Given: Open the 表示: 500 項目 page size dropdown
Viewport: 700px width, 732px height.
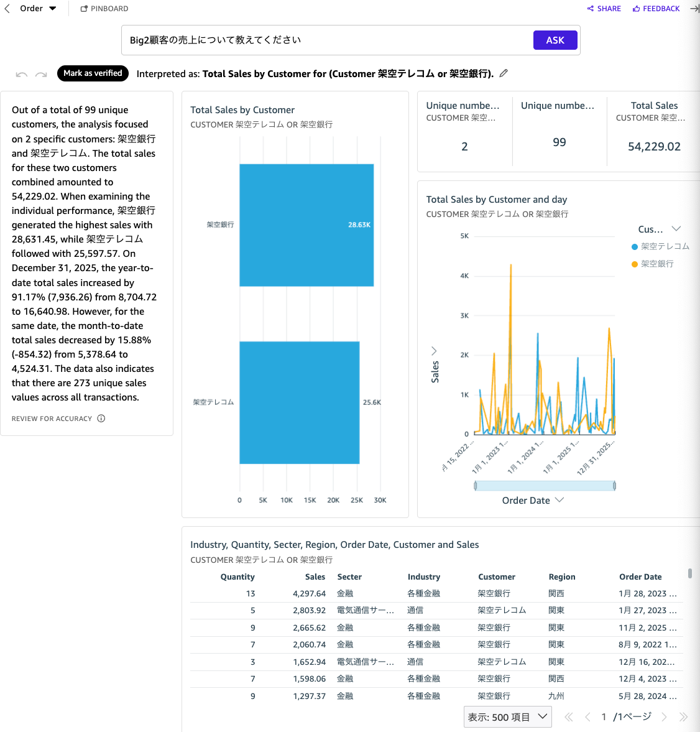Looking at the screenshot, I should pyautogui.click(x=507, y=716).
